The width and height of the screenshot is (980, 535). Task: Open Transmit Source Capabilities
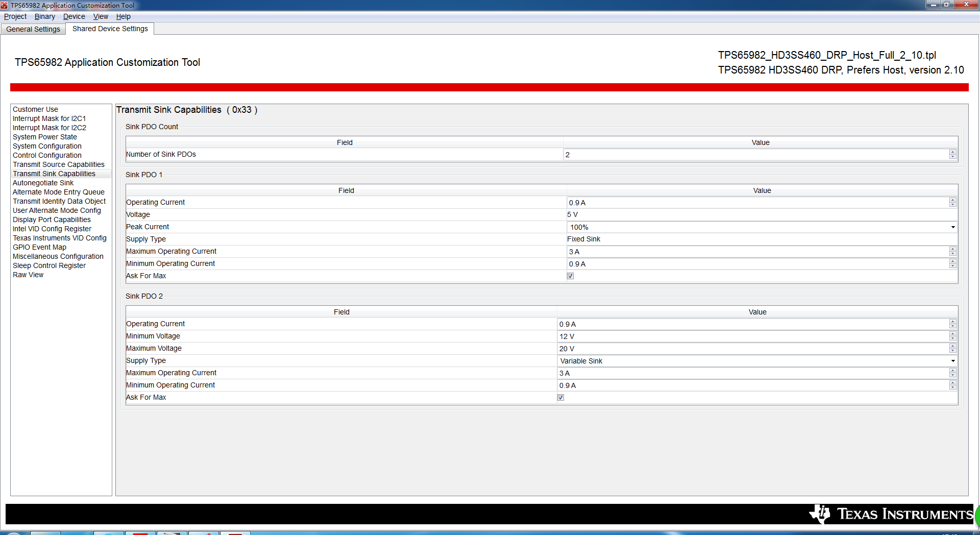(59, 164)
